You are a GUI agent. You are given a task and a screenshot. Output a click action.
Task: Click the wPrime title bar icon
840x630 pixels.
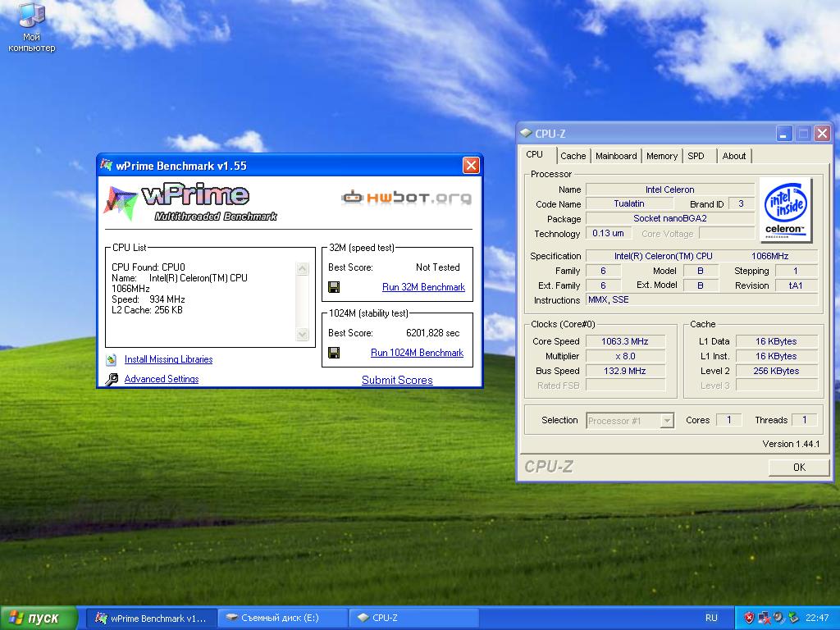click(x=106, y=165)
